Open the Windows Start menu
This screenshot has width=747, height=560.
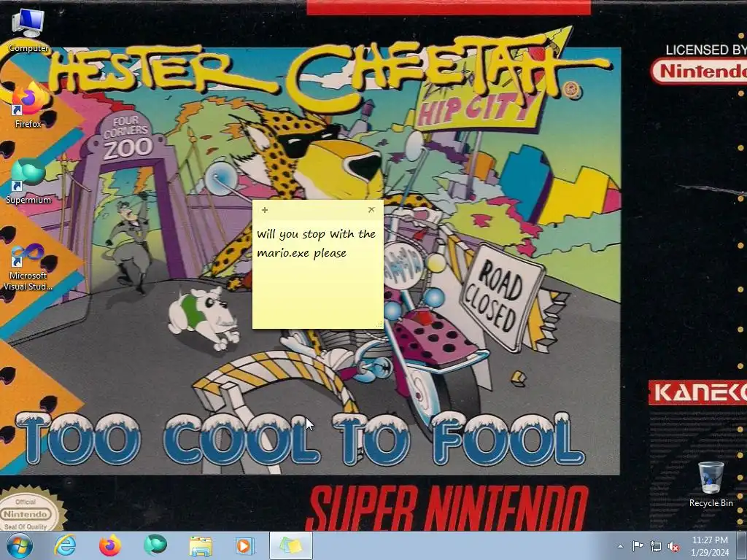click(20, 545)
